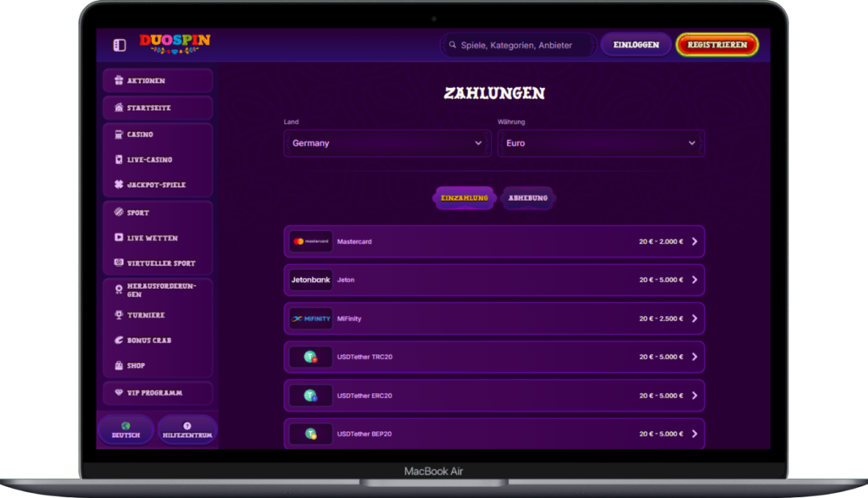Open the Deutsch language selector

click(x=125, y=430)
